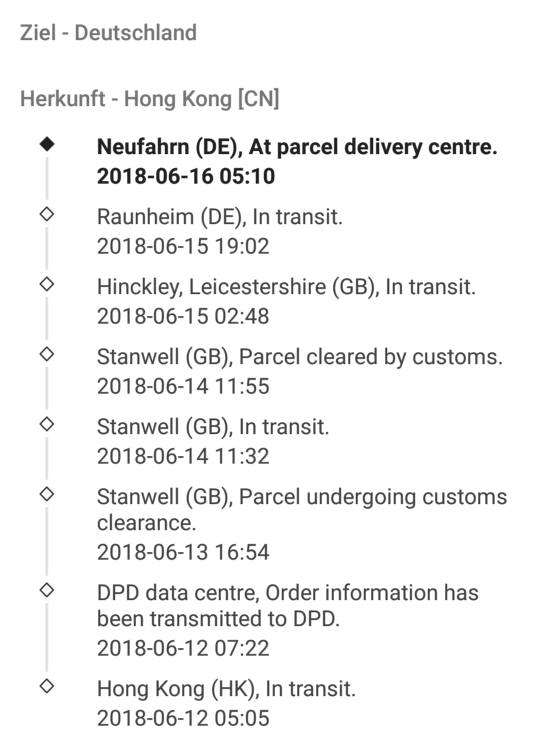The width and height of the screenshot is (538, 738).
Task: Click the 2018-06-14 11:32 timestamp
Action: click(x=183, y=457)
